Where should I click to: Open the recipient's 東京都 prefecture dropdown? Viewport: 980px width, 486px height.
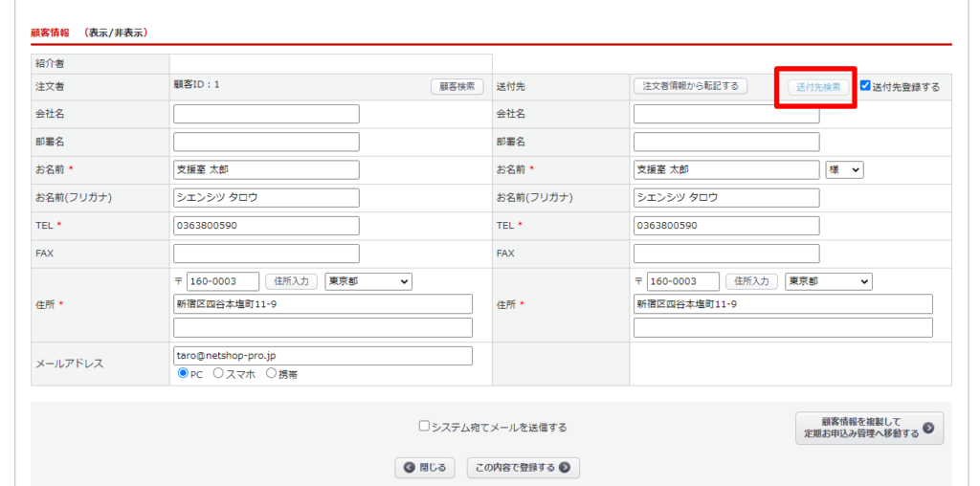coord(829,281)
